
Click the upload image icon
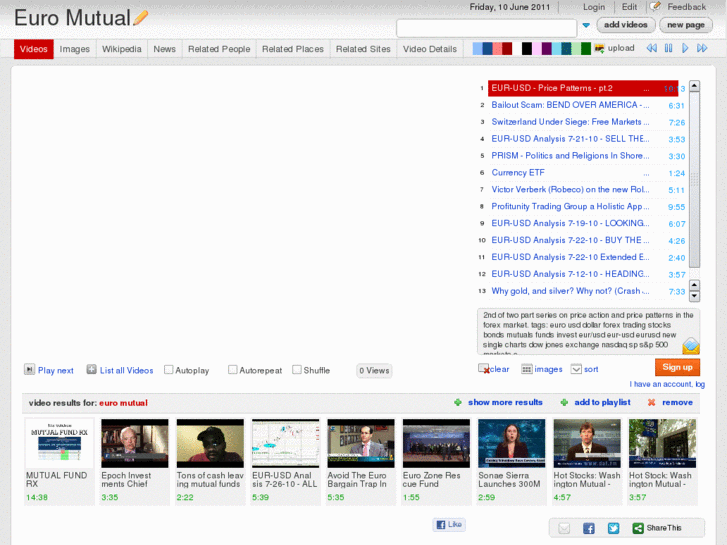(599, 48)
